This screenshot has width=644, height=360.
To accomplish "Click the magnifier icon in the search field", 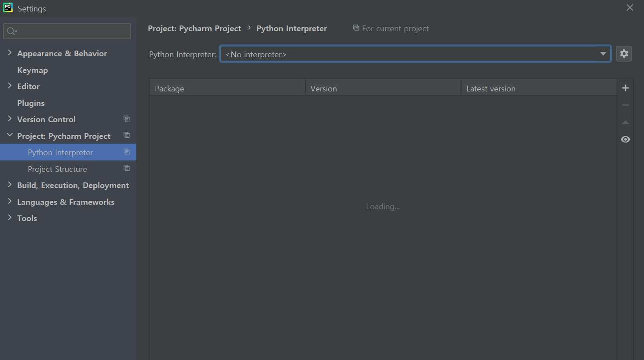I will (12, 31).
